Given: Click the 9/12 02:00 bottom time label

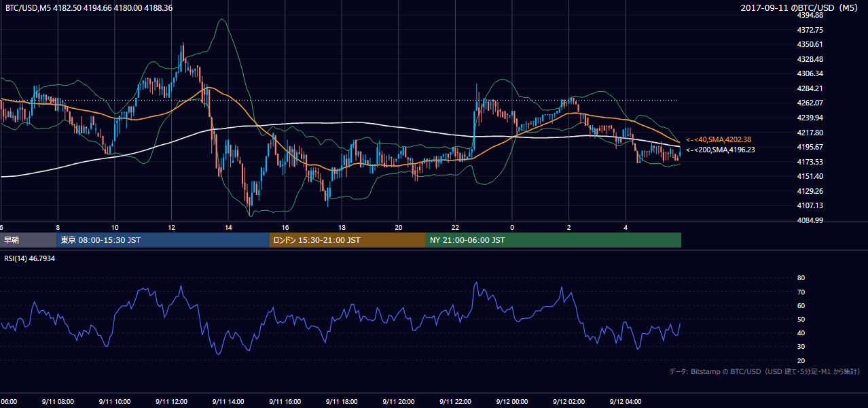Looking at the screenshot, I should [x=568, y=401].
